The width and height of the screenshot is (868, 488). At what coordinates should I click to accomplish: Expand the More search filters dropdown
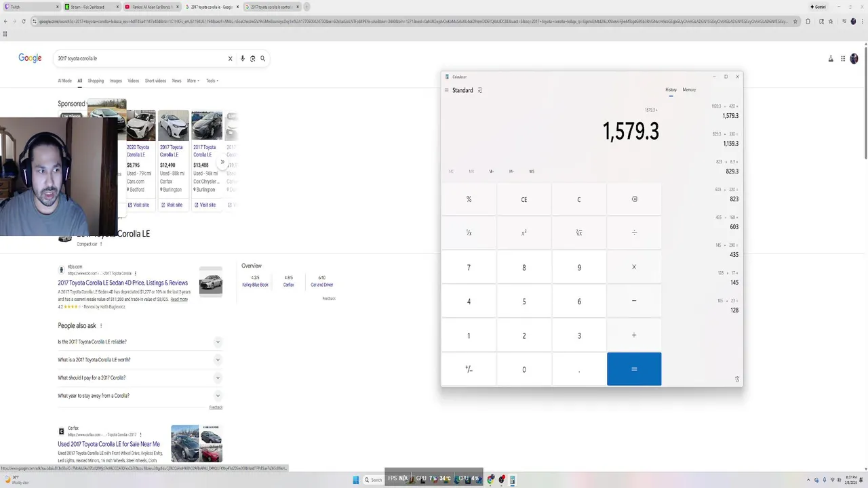coord(193,81)
